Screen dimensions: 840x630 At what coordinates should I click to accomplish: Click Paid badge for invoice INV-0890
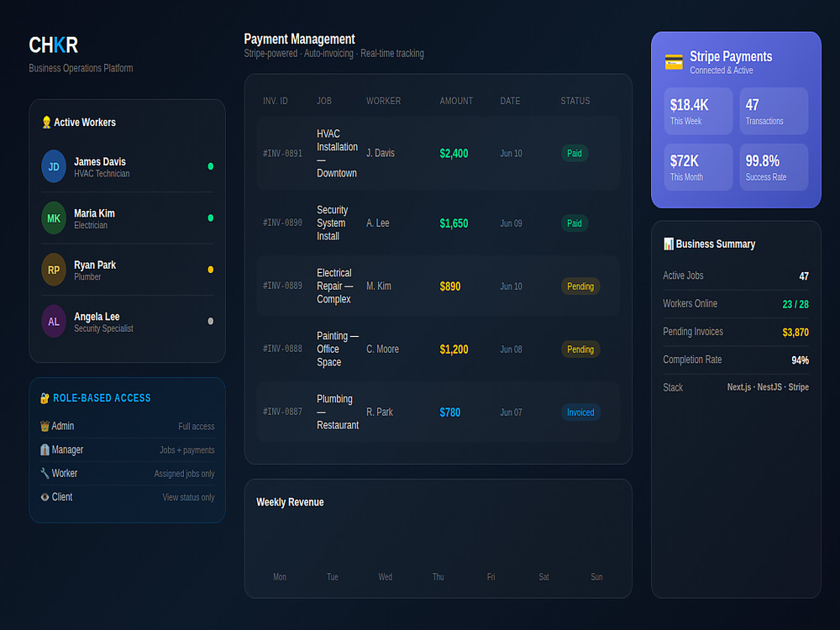pos(575,223)
